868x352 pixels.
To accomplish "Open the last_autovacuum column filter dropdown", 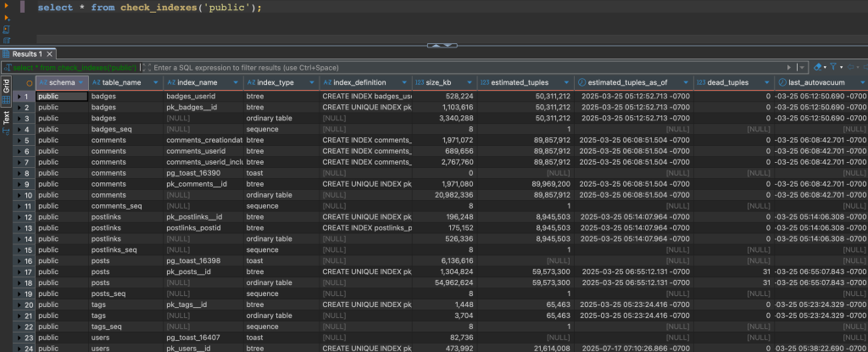I will click(x=864, y=82).
